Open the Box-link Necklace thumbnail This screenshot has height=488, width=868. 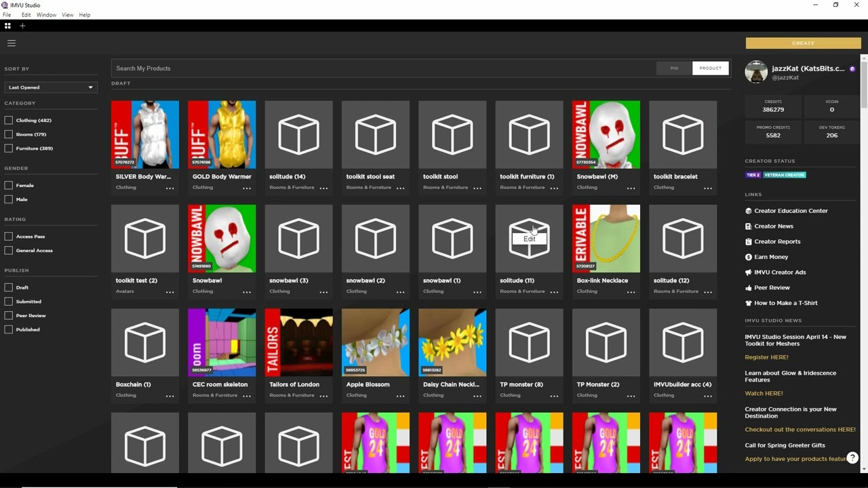(606, 239)
